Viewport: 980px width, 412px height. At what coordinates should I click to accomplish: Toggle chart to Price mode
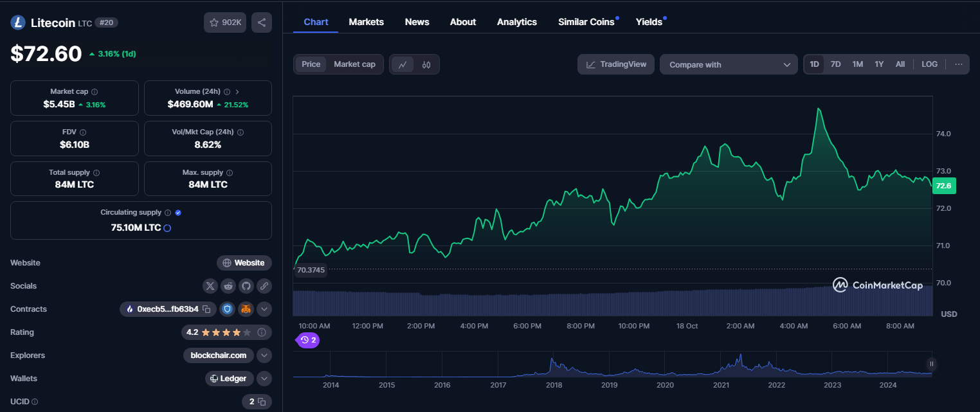point(311,64)
